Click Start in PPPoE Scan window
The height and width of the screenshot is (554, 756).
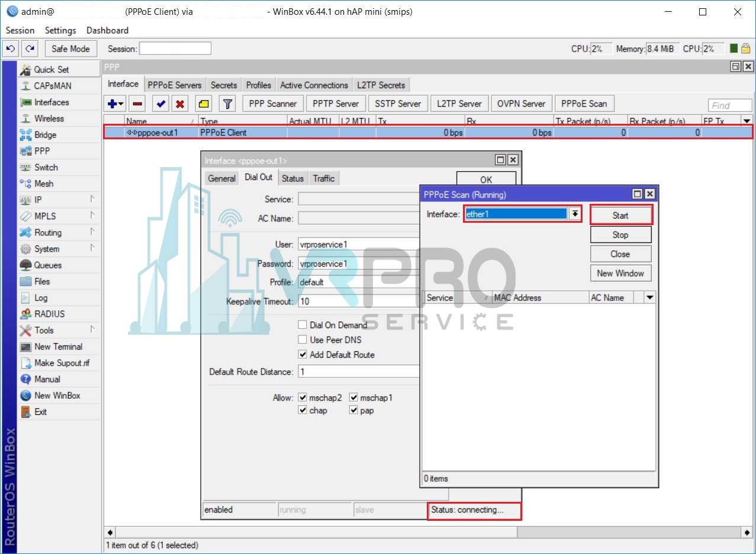(620, 216)
